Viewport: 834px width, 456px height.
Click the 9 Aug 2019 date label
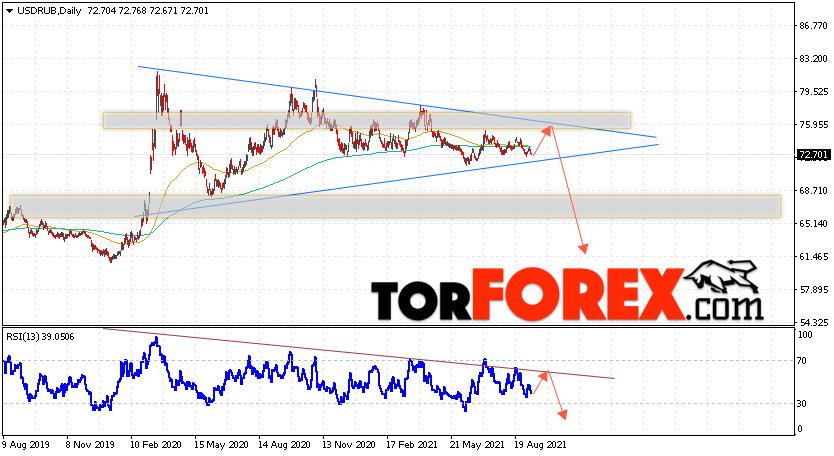[x=26, y=444]
